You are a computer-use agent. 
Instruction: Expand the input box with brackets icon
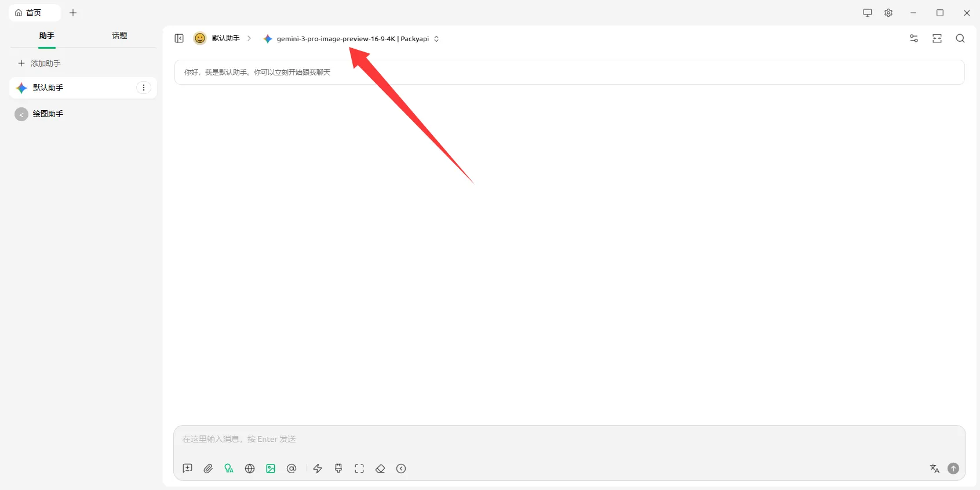pyautogui.click(x=359, y=469)
